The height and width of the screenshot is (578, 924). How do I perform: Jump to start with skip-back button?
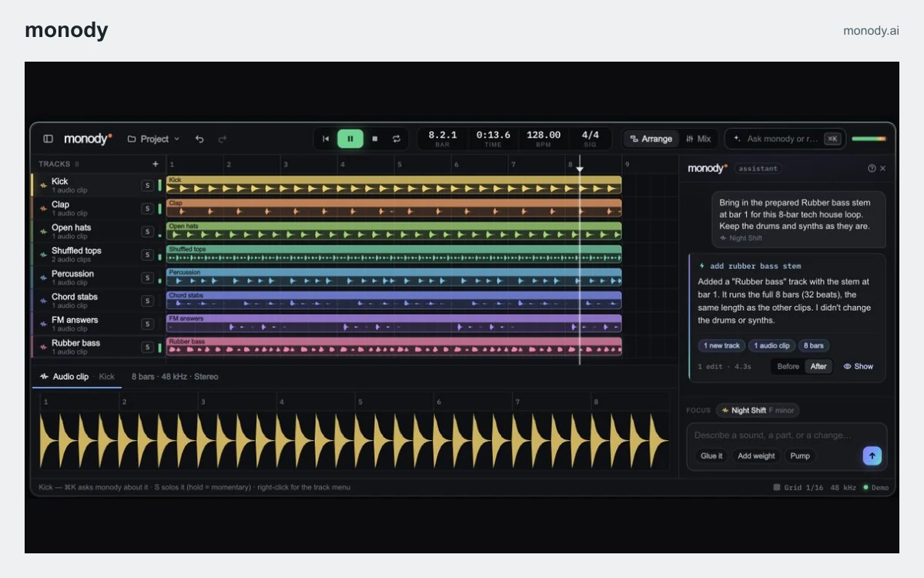pos(326,139)
